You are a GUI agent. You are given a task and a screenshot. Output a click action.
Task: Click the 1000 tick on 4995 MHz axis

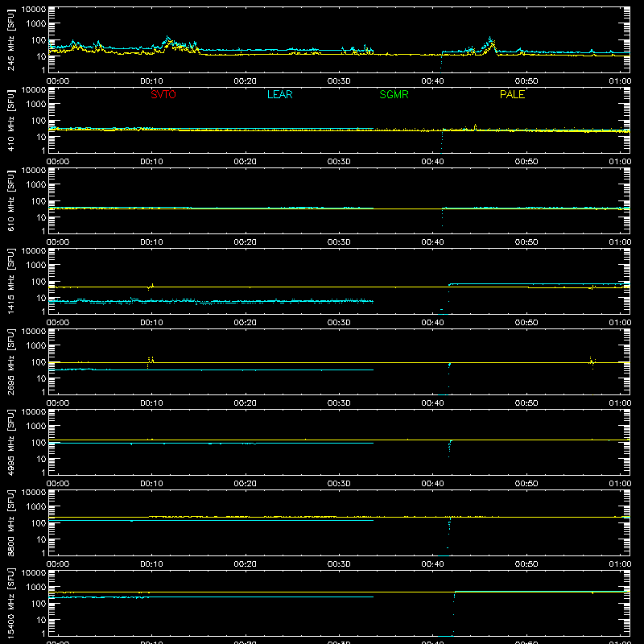[x=36, y=426]
